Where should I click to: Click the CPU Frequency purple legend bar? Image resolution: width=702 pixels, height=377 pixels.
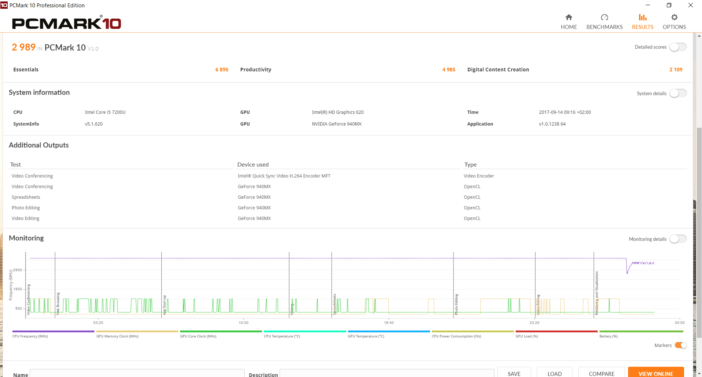pyautogui.click(x=53, y=331)
